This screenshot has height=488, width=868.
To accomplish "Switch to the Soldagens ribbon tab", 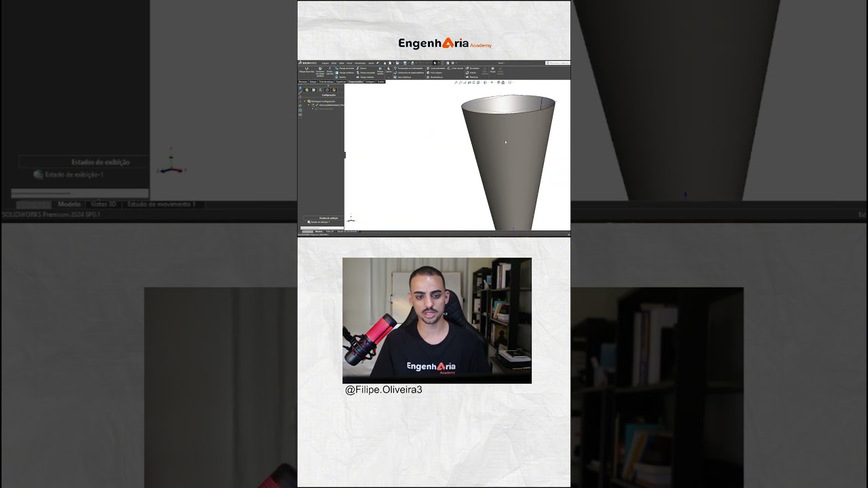I will pyautogui.click(x=370, y=81).
